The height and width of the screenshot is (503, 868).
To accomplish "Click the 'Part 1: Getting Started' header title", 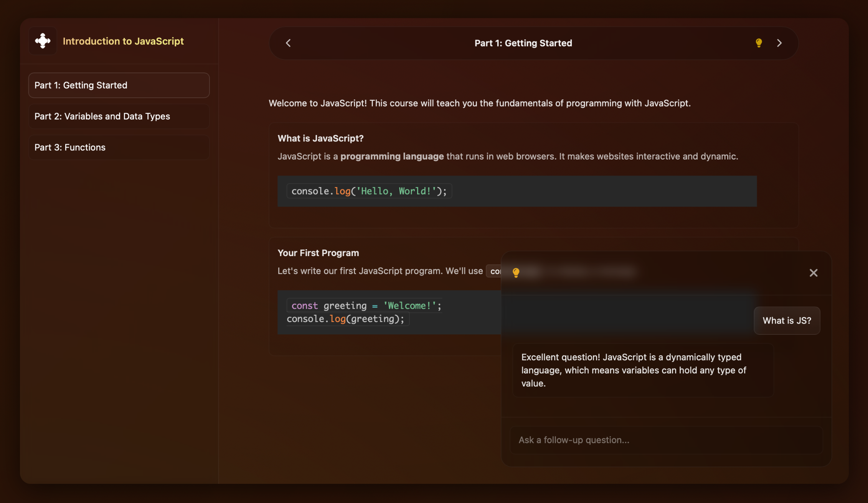I will [523, 43].
